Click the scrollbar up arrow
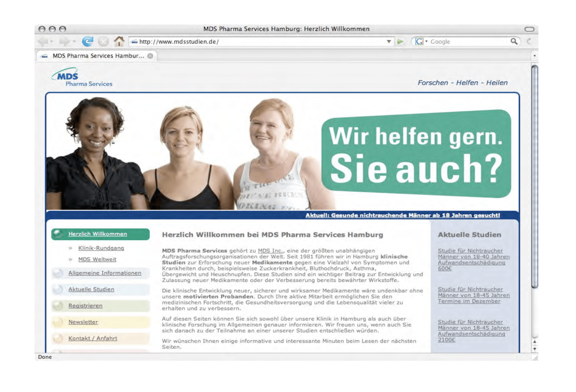Image resolution: width=576 pixels, height=392 pixels. (x=534, y=342)
